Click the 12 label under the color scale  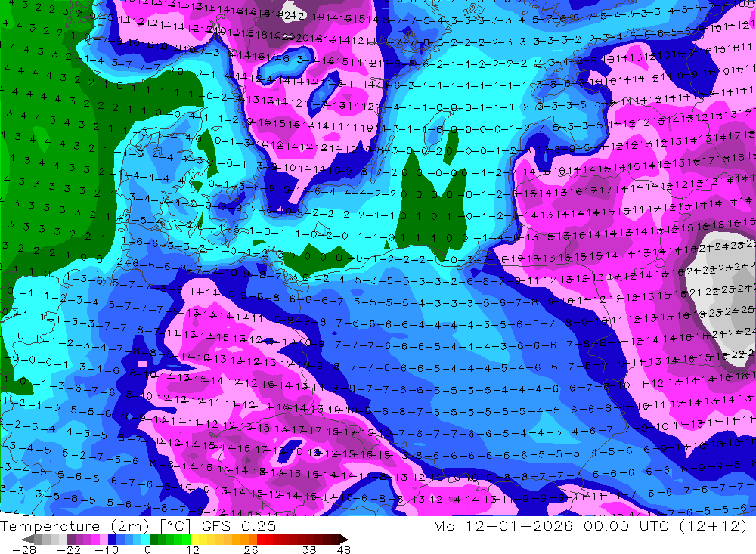192,550
